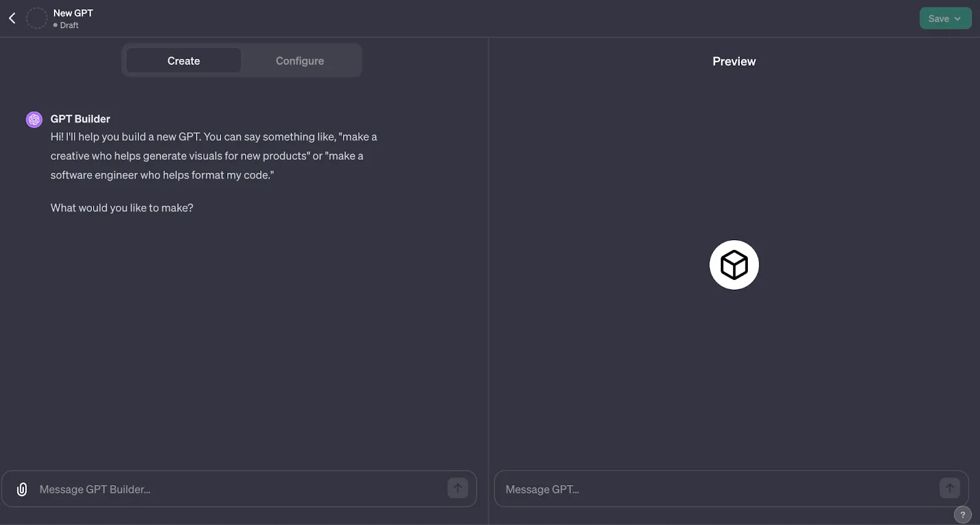Click the Preview heading
Image resolution: width=980 pixels, height=525 pixels.
coord(734,61)
